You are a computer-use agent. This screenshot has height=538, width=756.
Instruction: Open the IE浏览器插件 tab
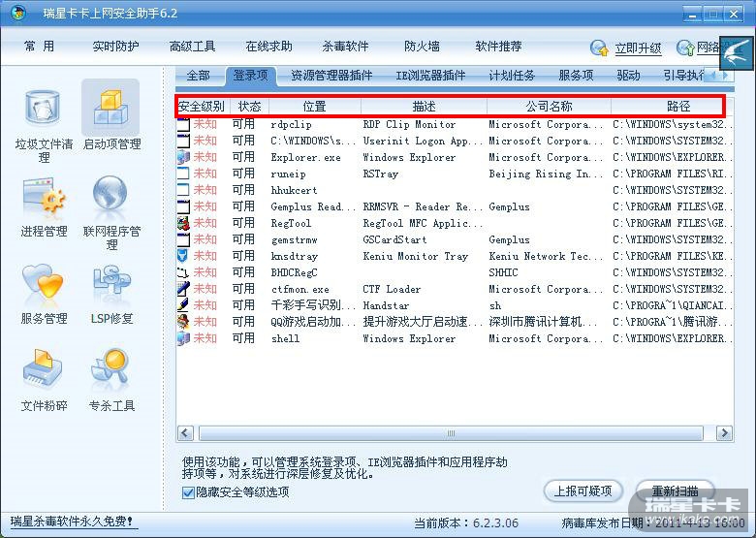430,76
